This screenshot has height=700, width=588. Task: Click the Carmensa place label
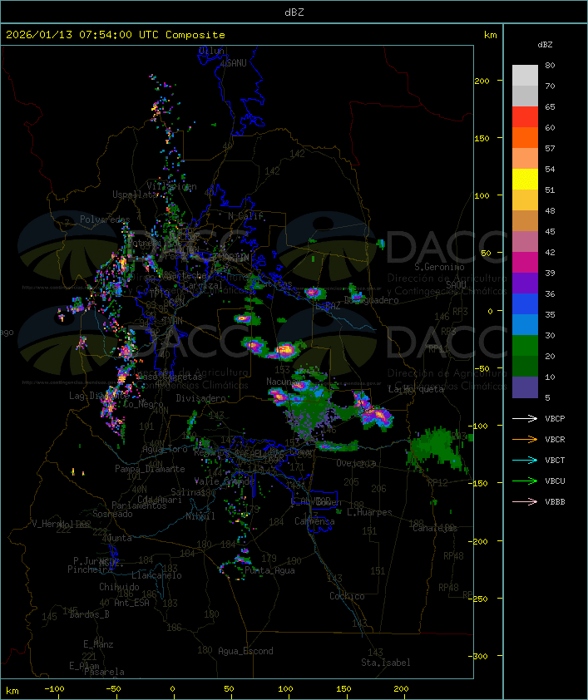pyautogui.click(x=314, y=521)
